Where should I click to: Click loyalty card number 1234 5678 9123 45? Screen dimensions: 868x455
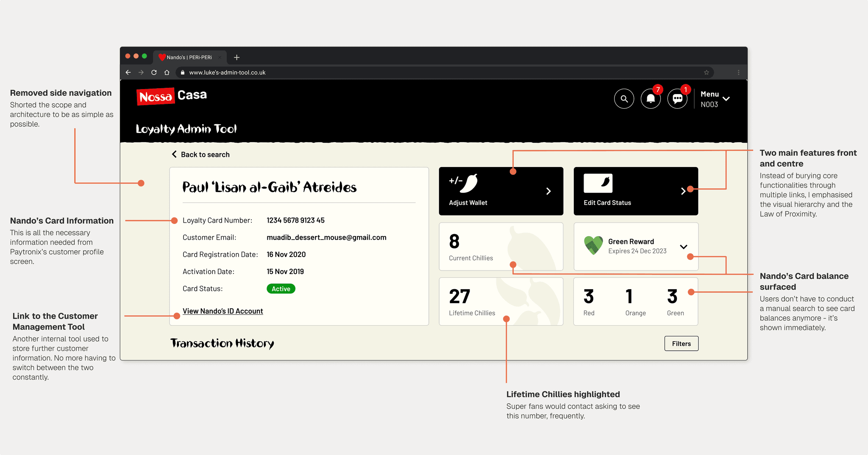(x=295, y=221)
